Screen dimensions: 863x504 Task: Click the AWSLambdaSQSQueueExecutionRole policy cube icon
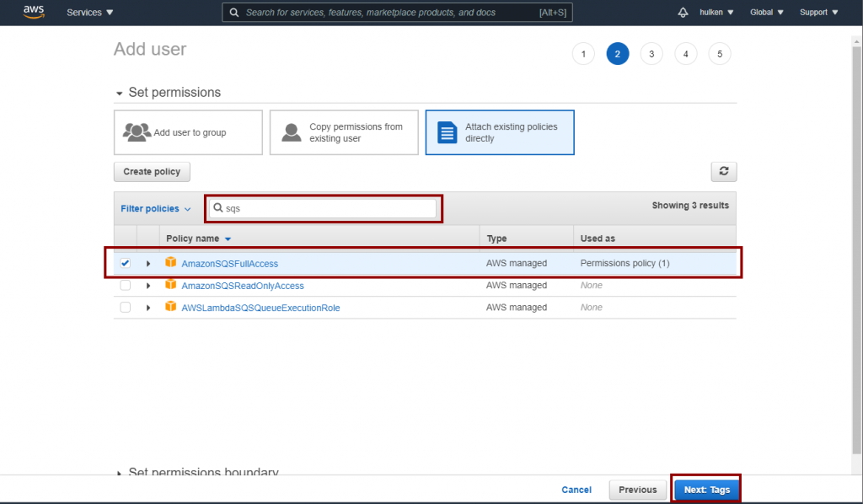171,307
